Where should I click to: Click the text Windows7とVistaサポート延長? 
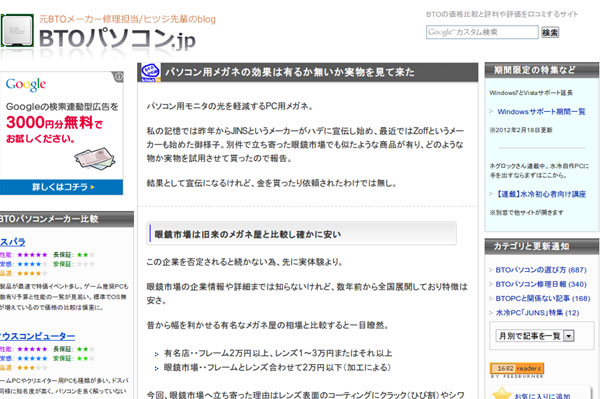(531, 93)
